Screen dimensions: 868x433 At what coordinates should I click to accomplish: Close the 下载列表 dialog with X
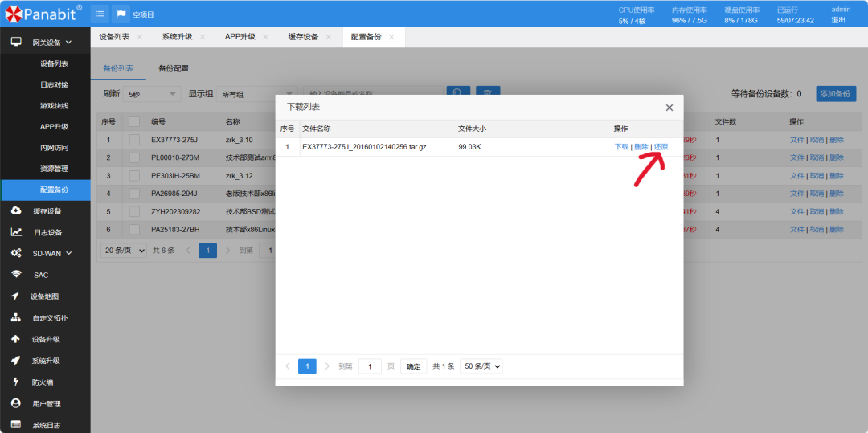(x=669, y=108)
